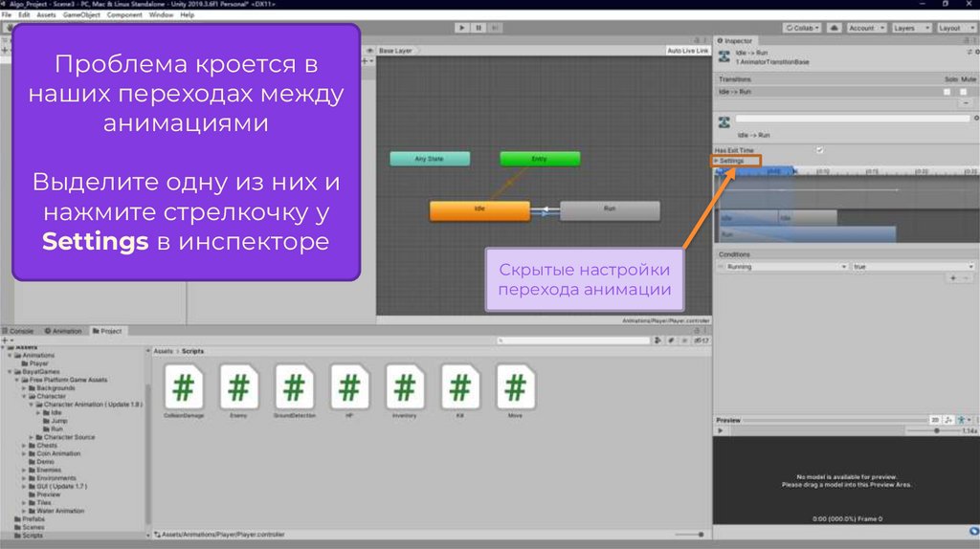
Task: Collapse the Character folder in Project tree
Action: tap(24, 396)
